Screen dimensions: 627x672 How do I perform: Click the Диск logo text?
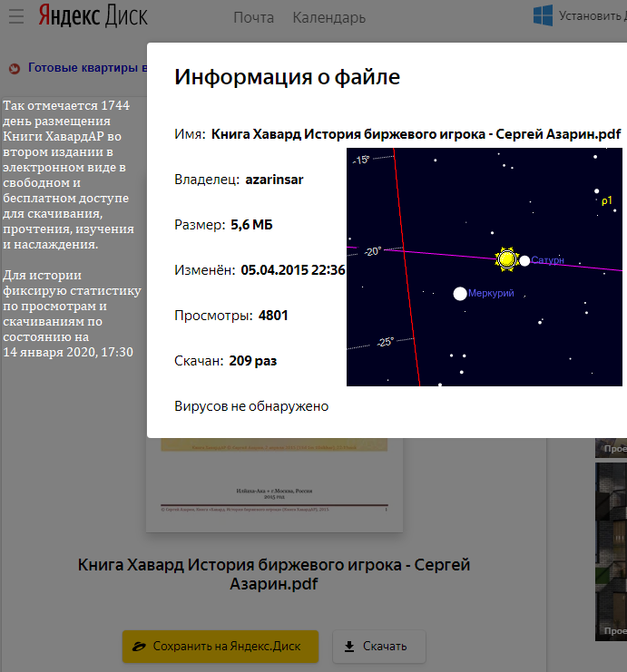(x=127, y=16)
